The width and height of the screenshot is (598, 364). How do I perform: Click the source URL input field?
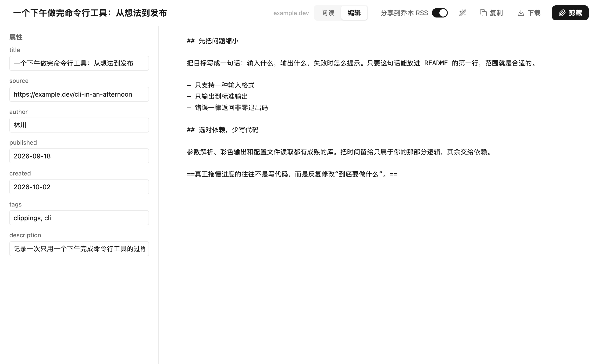click(x=79, y=94)
